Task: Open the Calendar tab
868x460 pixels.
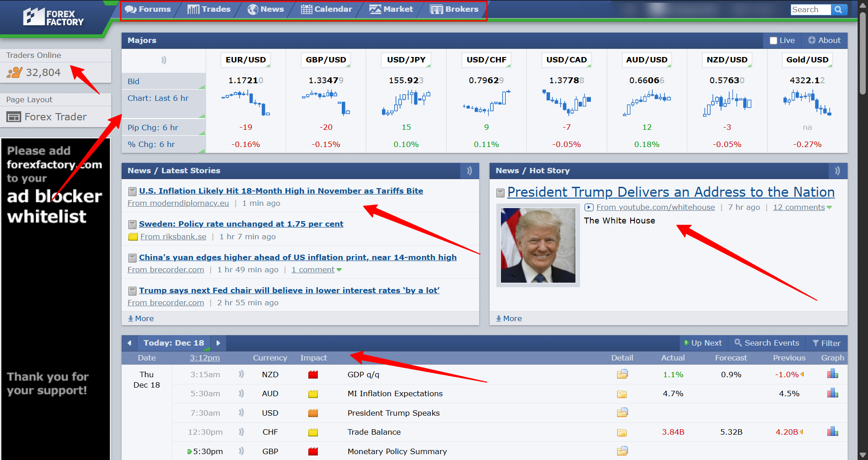Action: click(x=326, y=9)
